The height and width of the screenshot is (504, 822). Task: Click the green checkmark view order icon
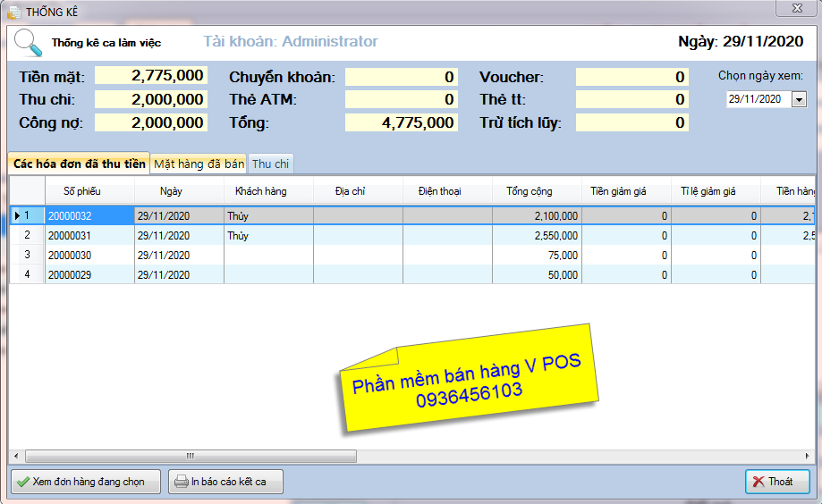click(x=22, y=482)
